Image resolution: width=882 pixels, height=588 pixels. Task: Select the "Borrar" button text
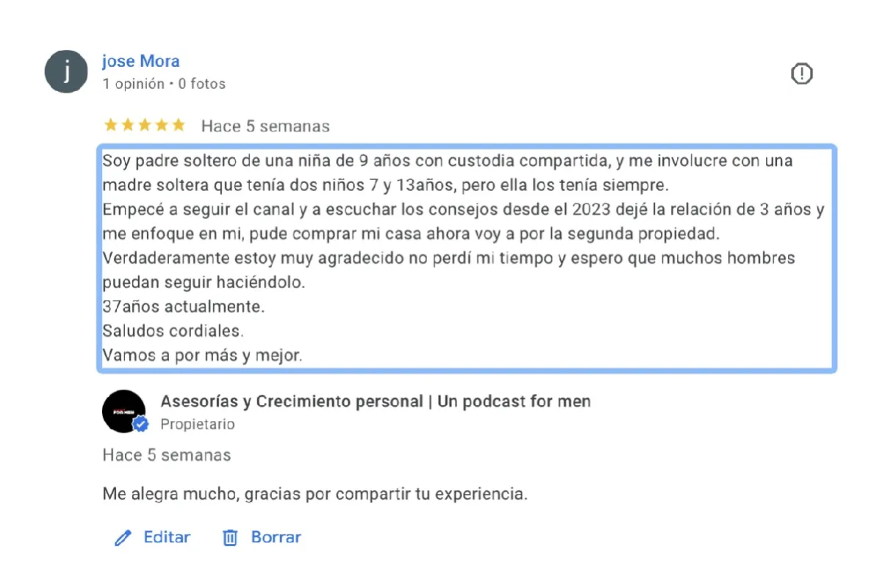(x=276, y=537)
